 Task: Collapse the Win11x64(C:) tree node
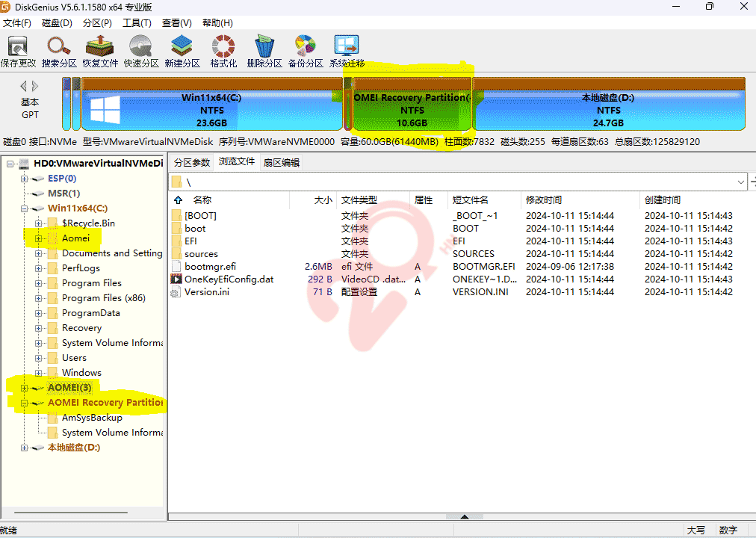tap(25, 208)
